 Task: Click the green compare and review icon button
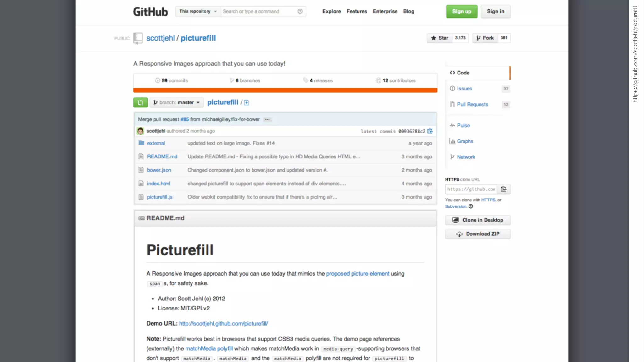[141, 102]
